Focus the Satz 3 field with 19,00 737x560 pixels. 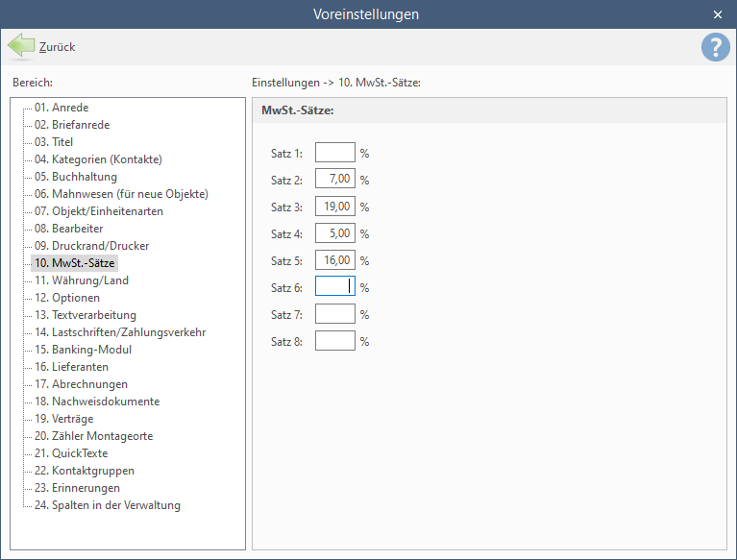click(335, 207)
